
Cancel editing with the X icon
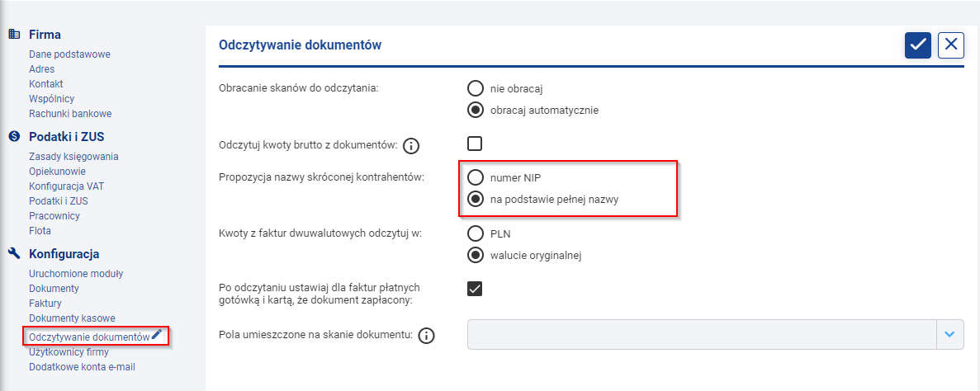pos(951,45)
